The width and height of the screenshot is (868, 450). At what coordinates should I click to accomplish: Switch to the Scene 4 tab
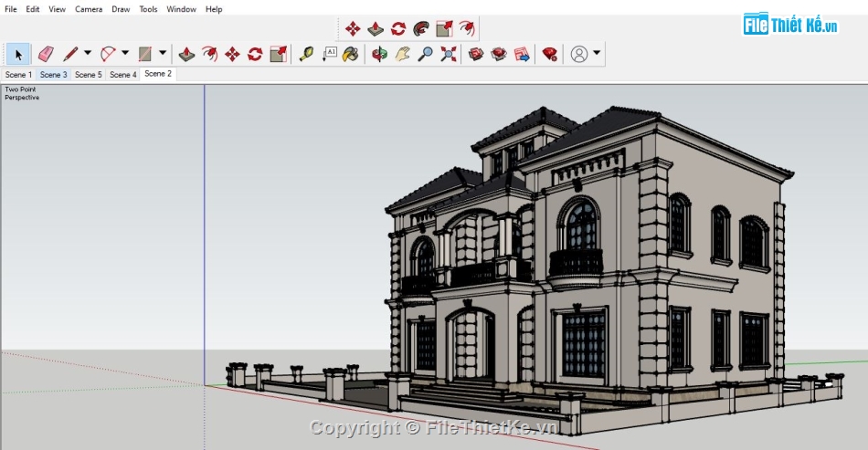pos(123,75)
